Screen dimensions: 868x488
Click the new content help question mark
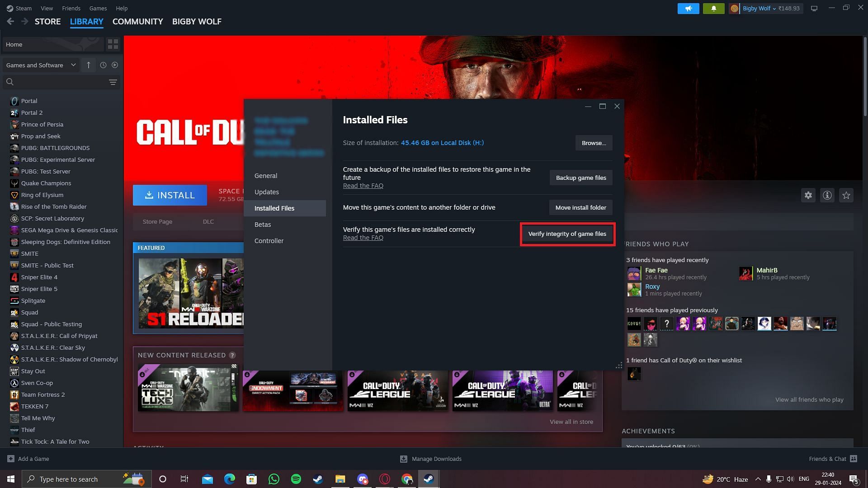(x=232, y=355)
